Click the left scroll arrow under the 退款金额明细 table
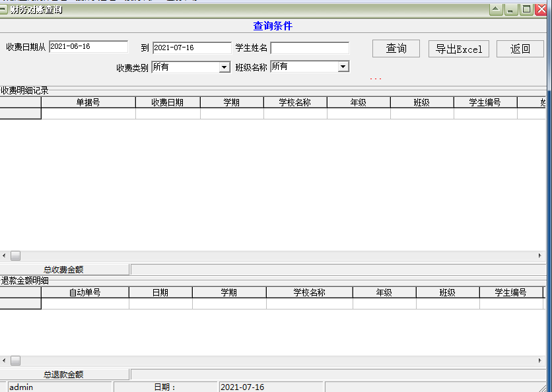 coord(4,360)
